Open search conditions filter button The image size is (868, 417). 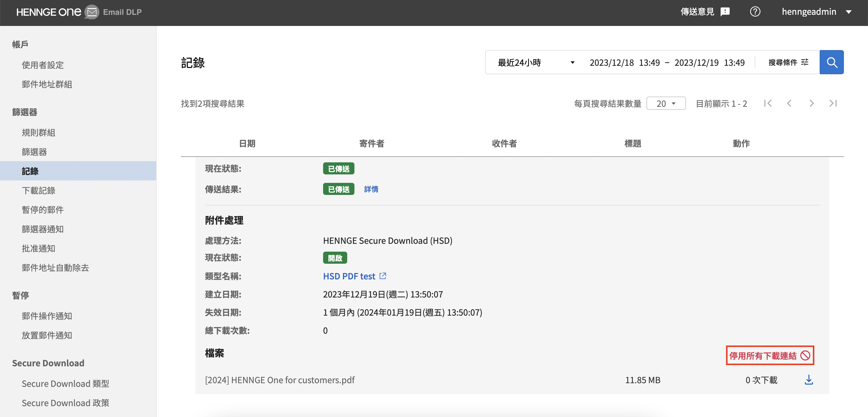(x=788, y=62)
